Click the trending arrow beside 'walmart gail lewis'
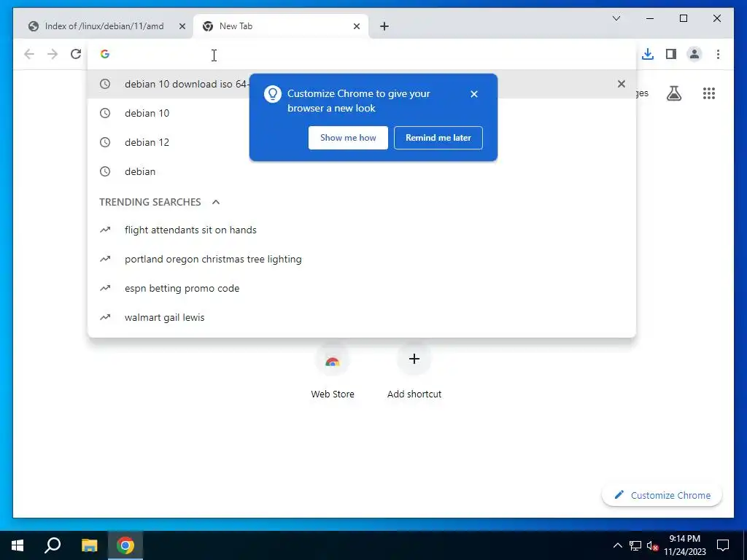This screenshot has width=747, height=560. pyautogui.click(x=105, y=317)
